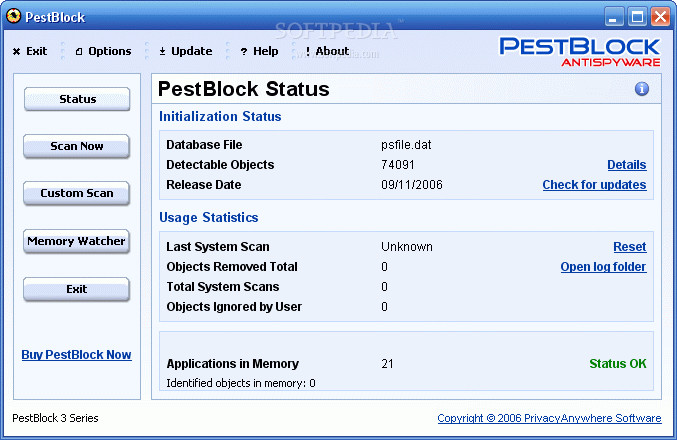The width and height of the screenshot is (677, 440).
Task: Visit the Copyright PrivacyAnywhere Software link
Action: click(549, 418)
